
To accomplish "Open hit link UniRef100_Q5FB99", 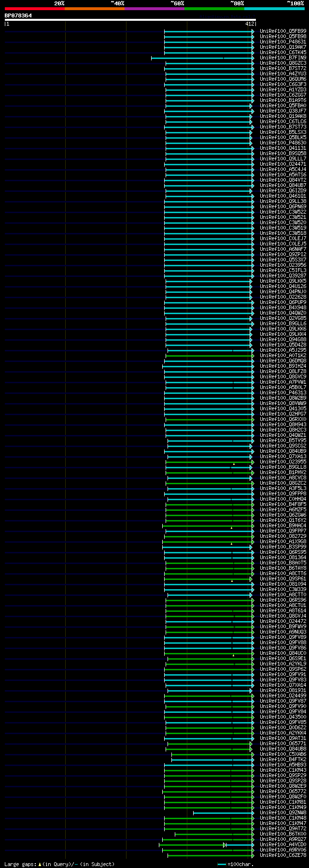I will point(283,31).
